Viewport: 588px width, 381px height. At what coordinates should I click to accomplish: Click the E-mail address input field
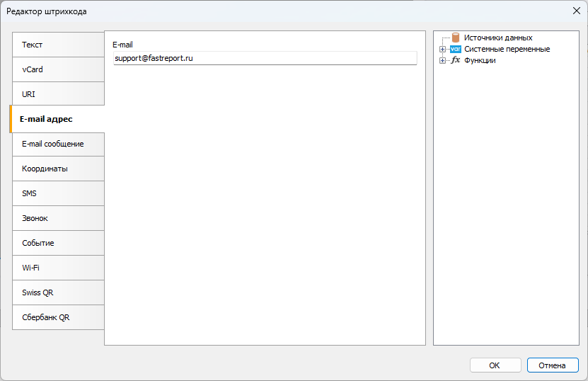pyautogui.click(x=265, y=58)
